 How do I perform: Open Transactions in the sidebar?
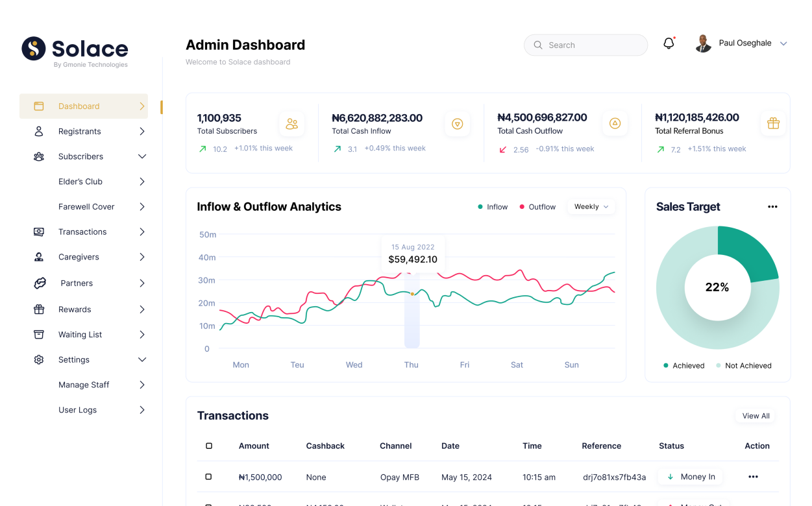(82, 232)
